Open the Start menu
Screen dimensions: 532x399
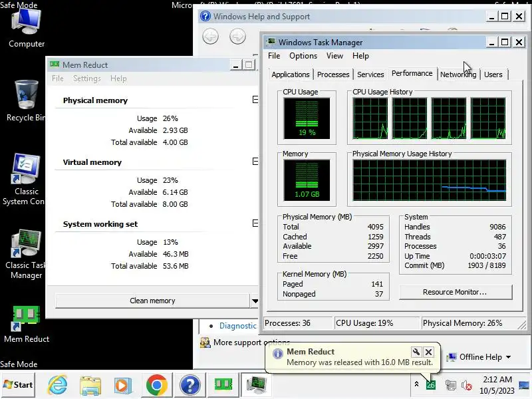click(x=18, y=385)
